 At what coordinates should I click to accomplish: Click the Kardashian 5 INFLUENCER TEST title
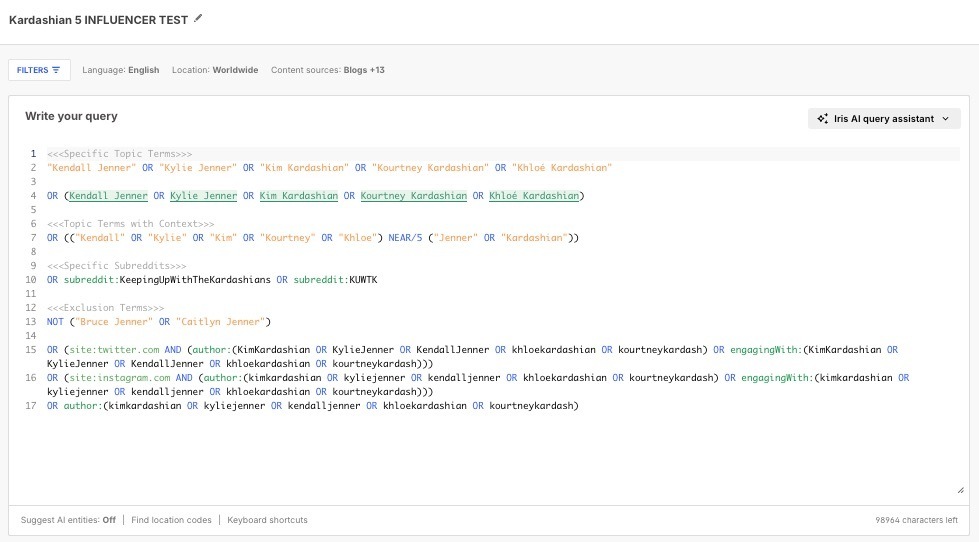(98, 20)
